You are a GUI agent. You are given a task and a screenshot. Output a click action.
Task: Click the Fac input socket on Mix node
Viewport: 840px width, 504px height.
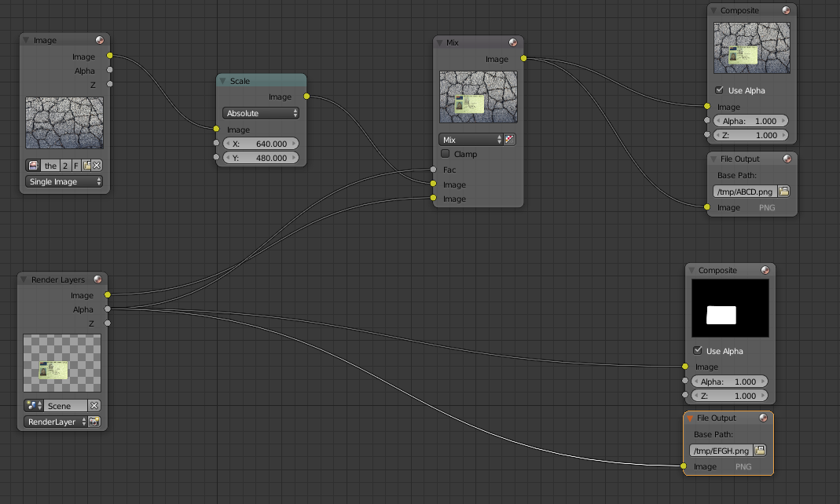pyautogui.click(x=433, y=169)
